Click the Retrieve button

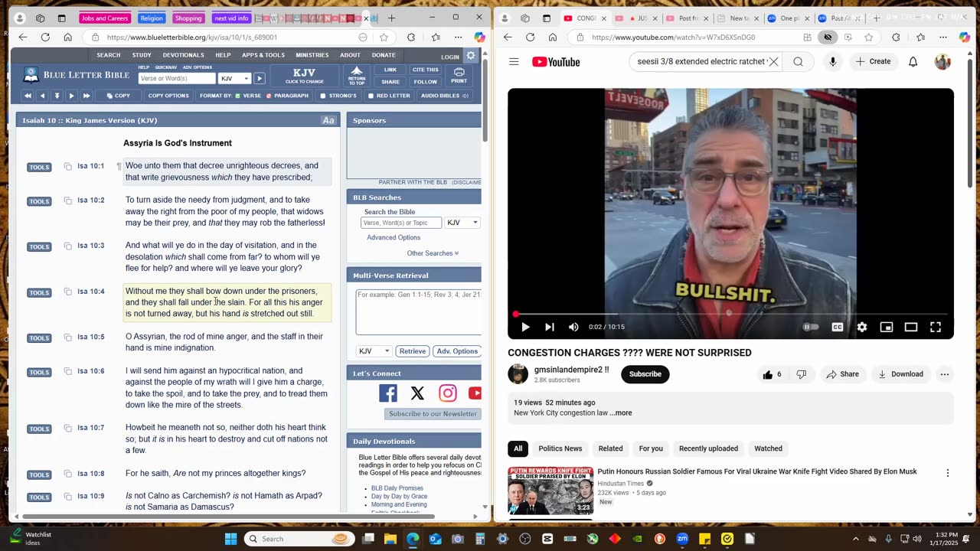click(x=412, y=351)
